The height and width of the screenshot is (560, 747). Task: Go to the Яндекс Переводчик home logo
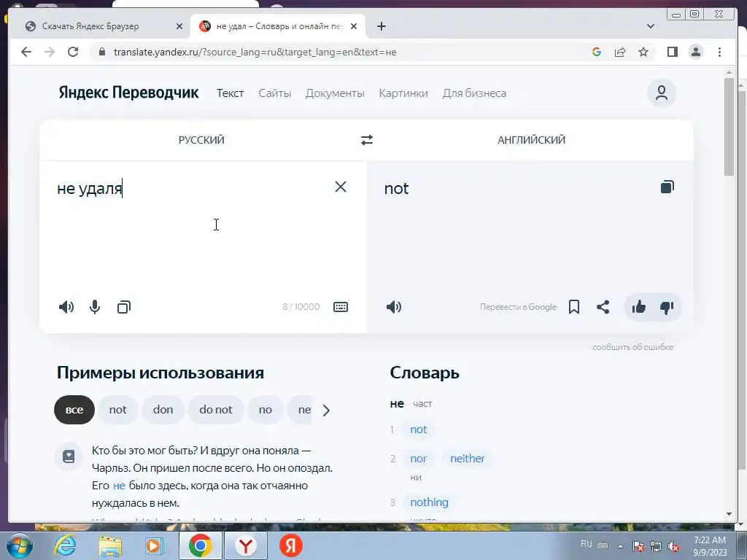pyautogui.click(x=128, y=93)
